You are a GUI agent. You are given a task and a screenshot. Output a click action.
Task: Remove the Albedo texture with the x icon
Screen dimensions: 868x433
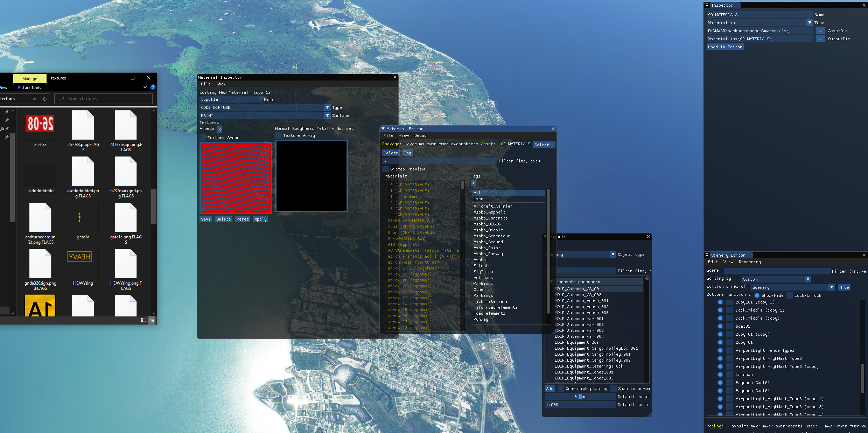tap(219, 129)
